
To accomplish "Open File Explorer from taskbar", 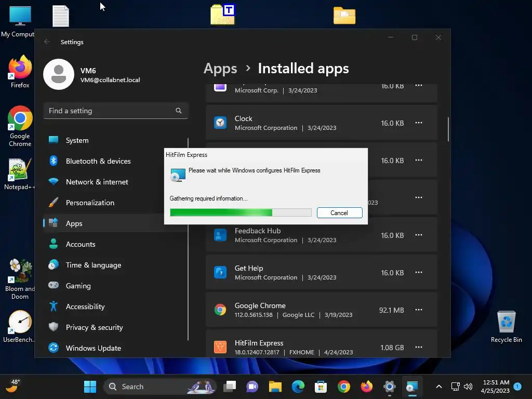I will [x=275, y=387].
